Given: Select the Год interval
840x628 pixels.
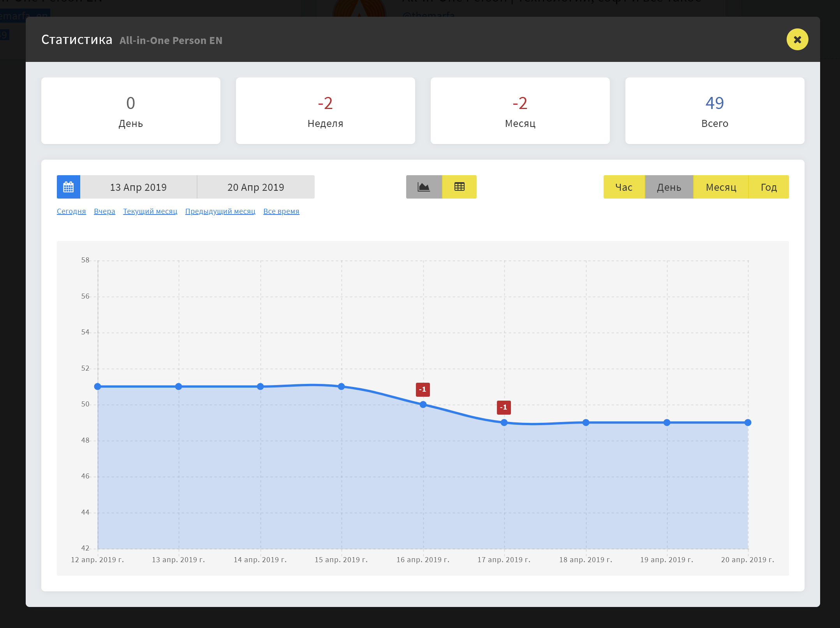Looking at the screenshot, I should pos(769,187).
